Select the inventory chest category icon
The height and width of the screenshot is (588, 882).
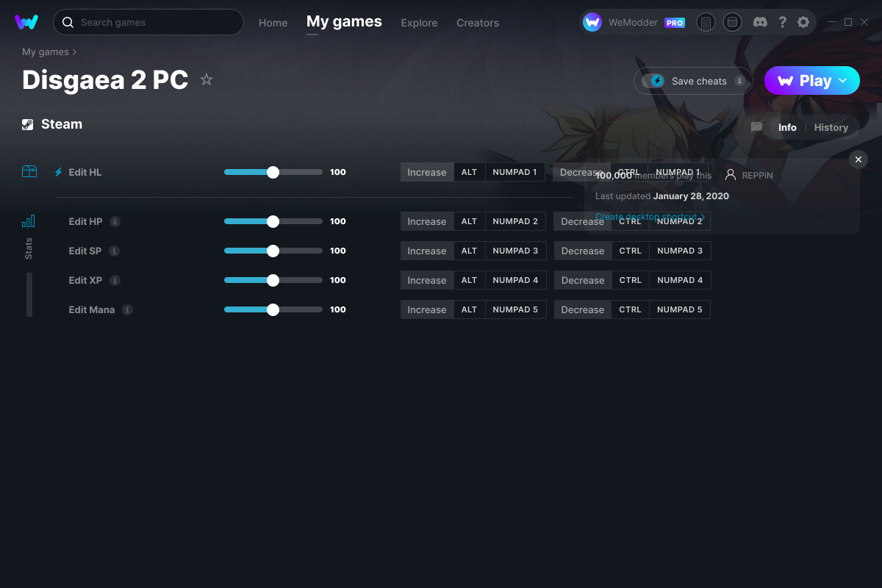click(29, 172)
